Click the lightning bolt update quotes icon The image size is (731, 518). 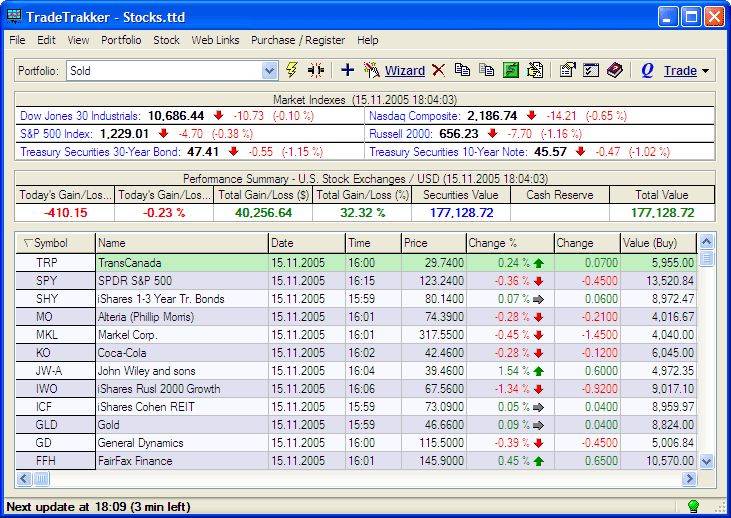pos(292,70)
